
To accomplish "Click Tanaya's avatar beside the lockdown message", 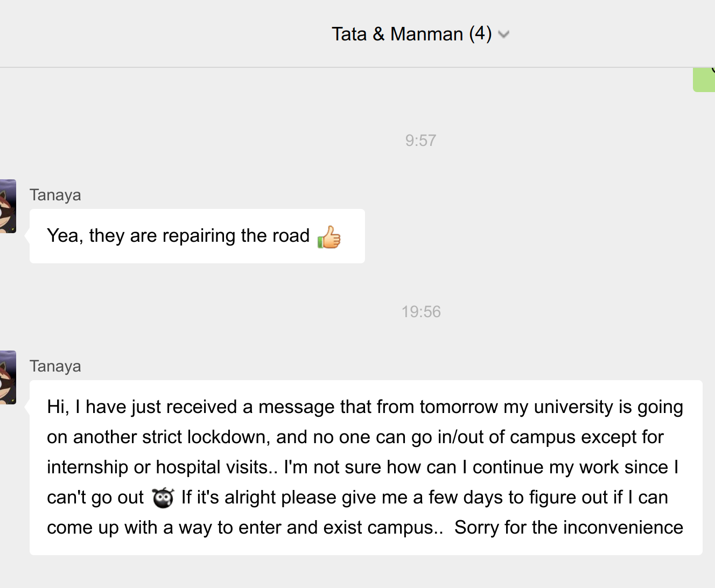I will click(x=8, y=377).
